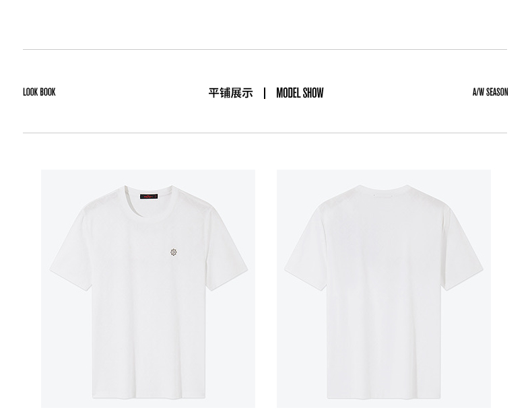Open the back-view white T-shirt photo
The height and width of the screenshot is (414, 532).
[384, 289]
